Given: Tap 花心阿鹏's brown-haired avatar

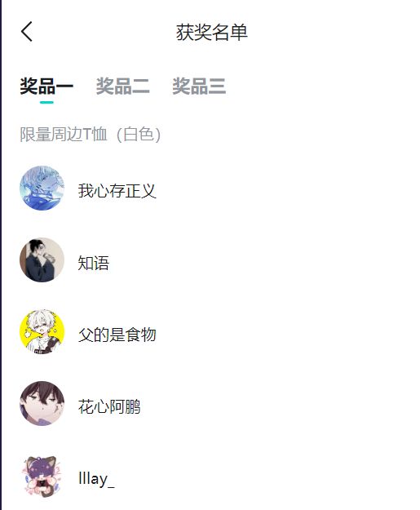Looking at the screenshot, I should (x=42, y=404).
